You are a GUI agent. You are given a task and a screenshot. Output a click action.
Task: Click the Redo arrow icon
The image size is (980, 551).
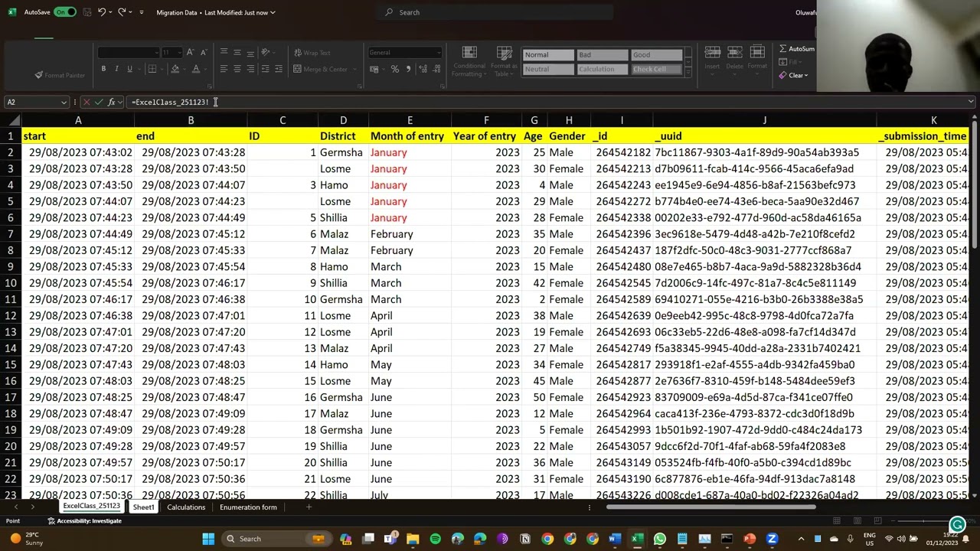(x=122, y=12)
